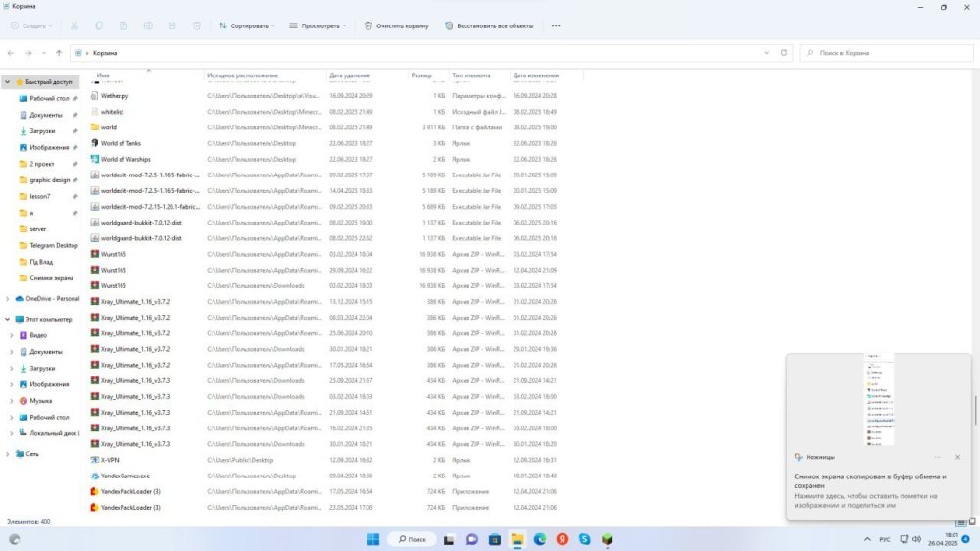
Task: Open the Просмотреть view dropdown
Action: [318, 25]
